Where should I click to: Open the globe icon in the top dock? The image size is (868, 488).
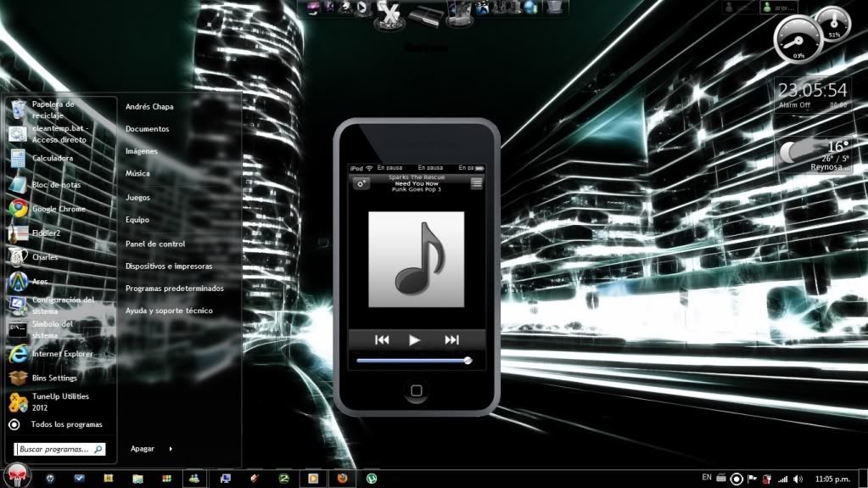coord(531,8)
